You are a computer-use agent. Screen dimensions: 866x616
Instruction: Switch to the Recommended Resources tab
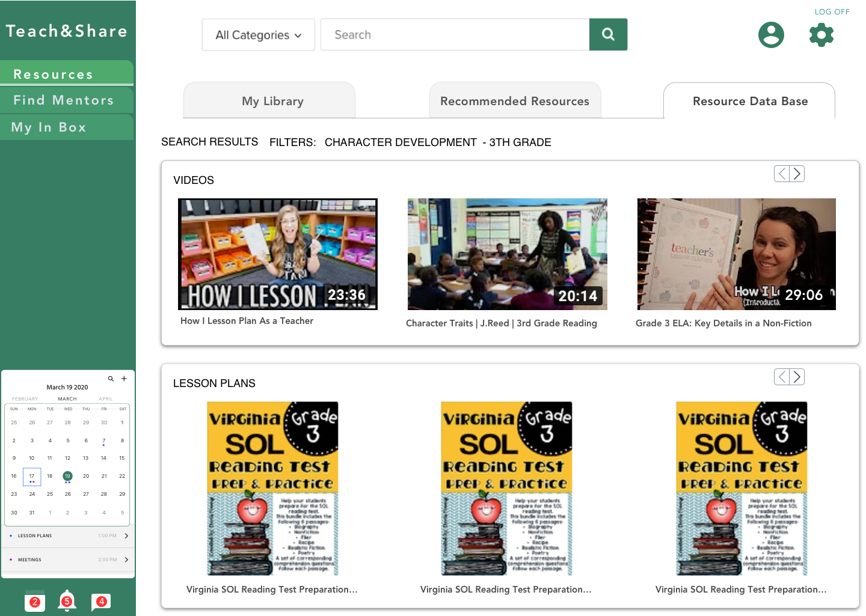(514, 101)
